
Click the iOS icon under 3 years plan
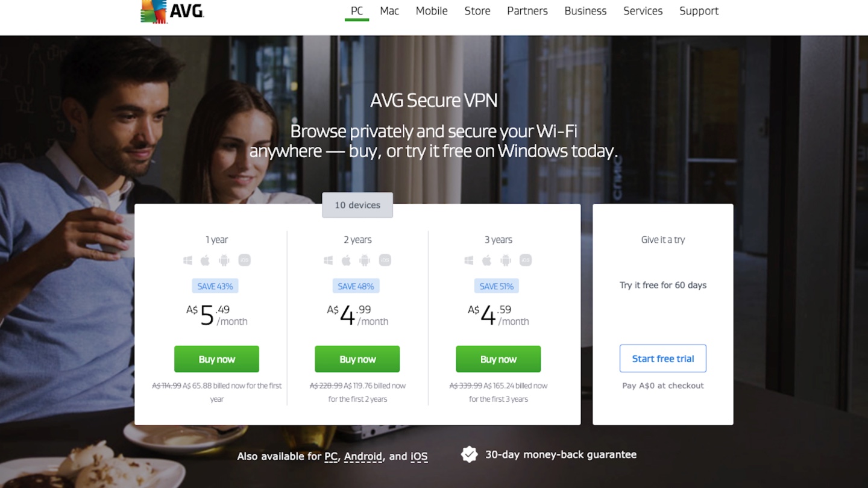coord(526,260)
